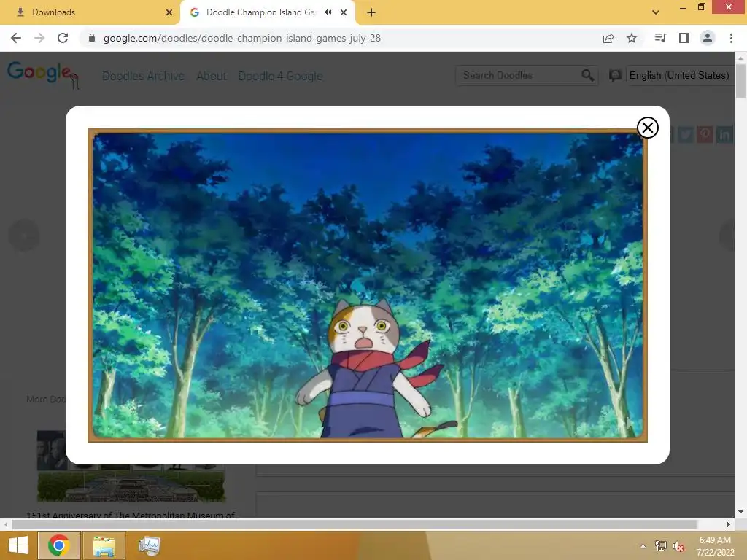Click the doodle video with cat

[368, 285]
